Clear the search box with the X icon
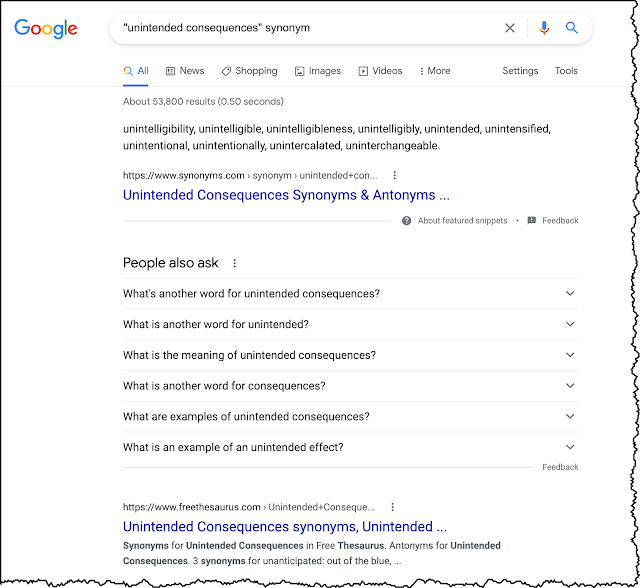The image size is (640, 588). tap(510, 28)
